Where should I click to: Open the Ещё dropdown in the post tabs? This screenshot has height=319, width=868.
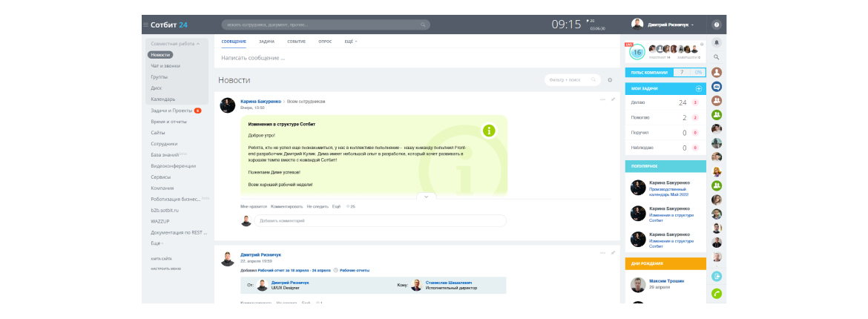pos(351,42)
